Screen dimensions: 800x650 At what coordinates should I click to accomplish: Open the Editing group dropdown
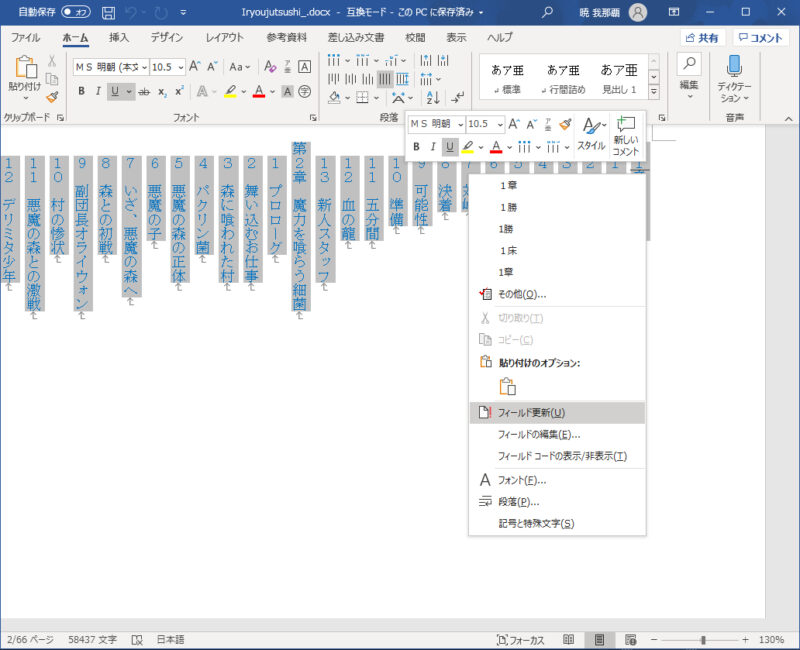[x=689, y=79]
